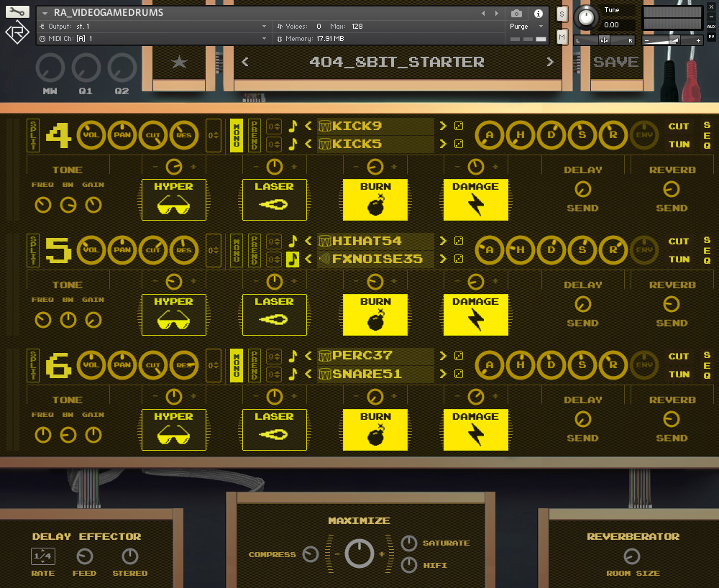Click the 404_8BIT_STARTER preset name
719x588 pixels.
tap(397, 62)
